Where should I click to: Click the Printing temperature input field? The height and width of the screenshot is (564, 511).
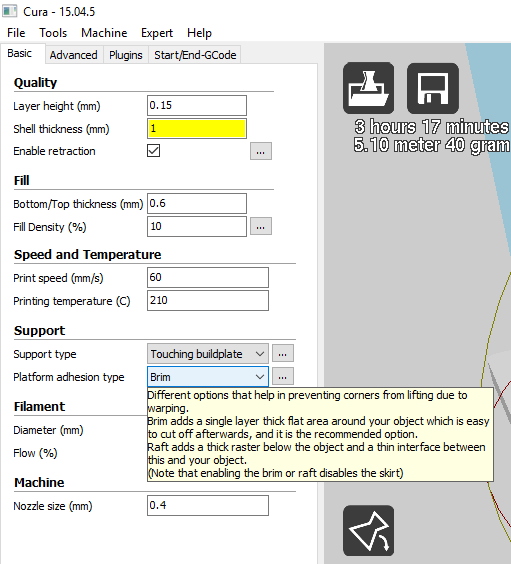207,300
